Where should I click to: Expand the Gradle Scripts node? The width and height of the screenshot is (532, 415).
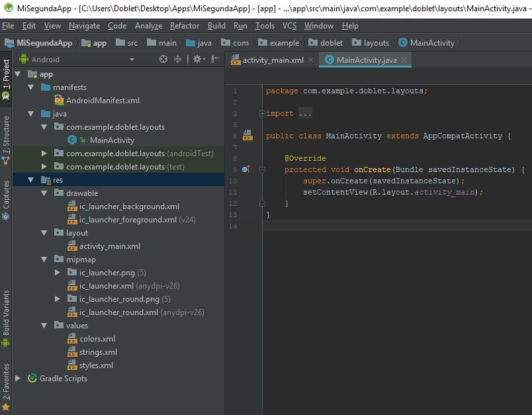click(18, 379)
